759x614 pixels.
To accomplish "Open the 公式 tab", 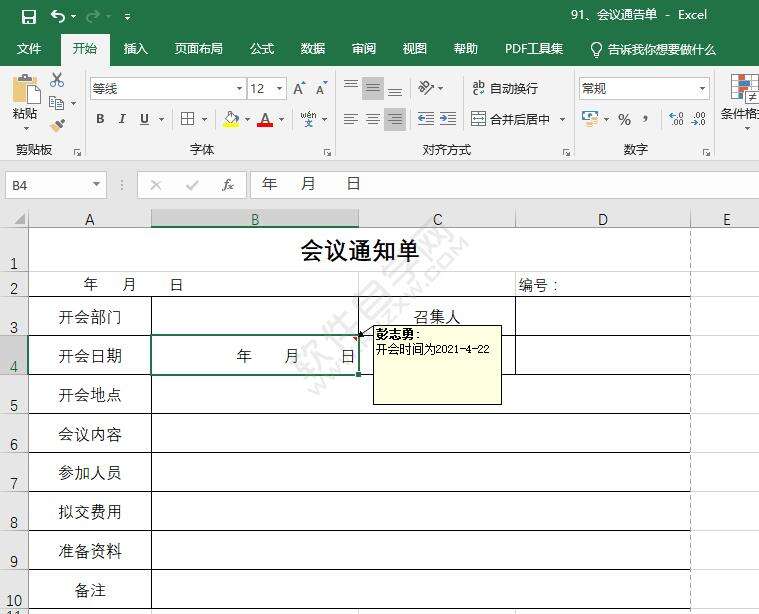I will click(262, 49).
